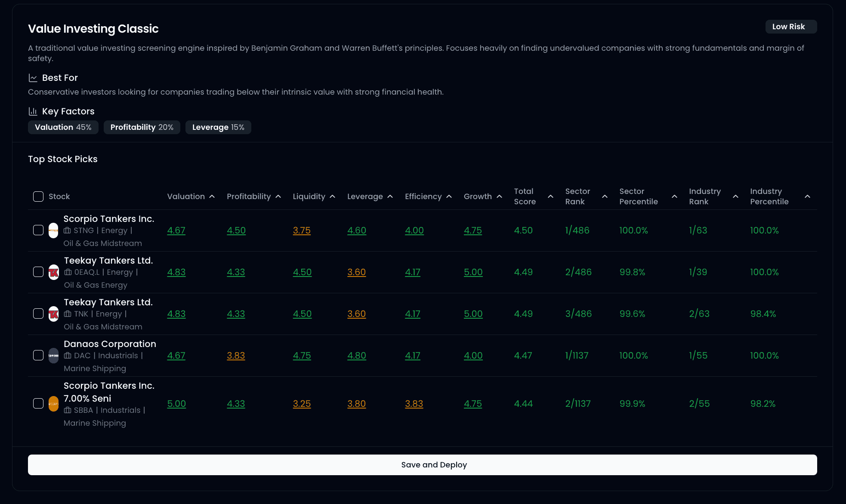Viewport: 846px width, 504px height.
Task: Sort by Valuation column arrow
Action: click(212, 197)
